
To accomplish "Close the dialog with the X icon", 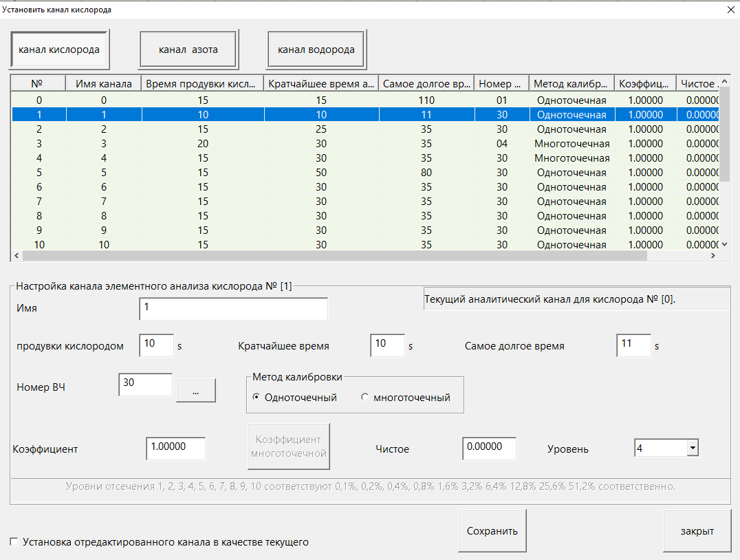I will point(730,10).
